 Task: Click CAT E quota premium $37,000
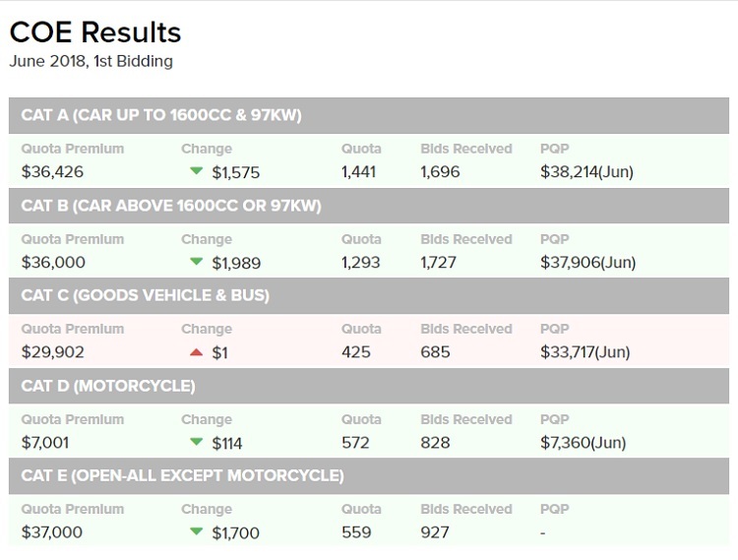click(52, 532)
